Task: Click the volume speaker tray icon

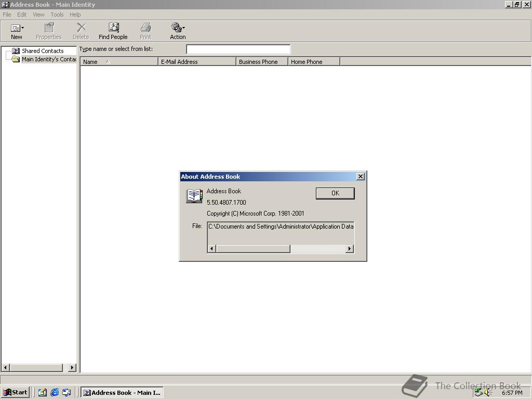Action: (x=488, y=393)
